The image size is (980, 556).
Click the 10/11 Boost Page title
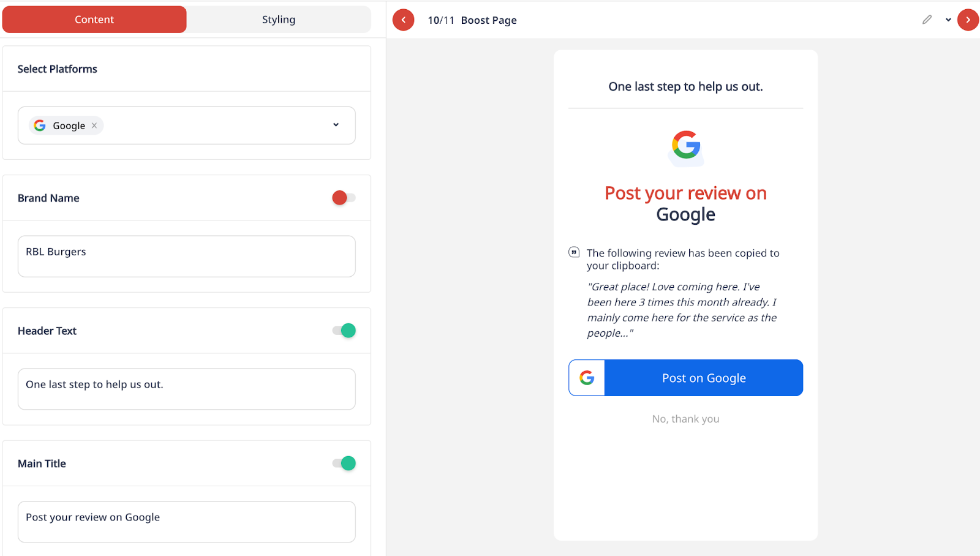pyautogui.click(x=472, y=20)
